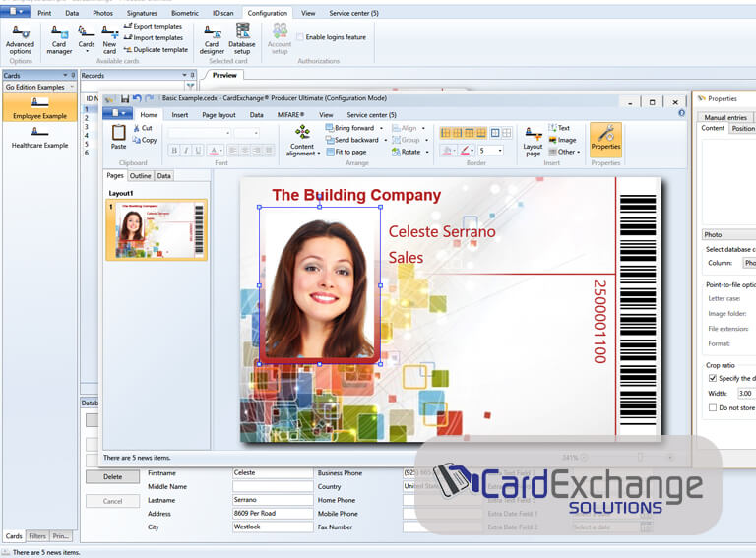Click the crop Width field 3.00
This screenshot has width=756, height=558.
[746, 394]
